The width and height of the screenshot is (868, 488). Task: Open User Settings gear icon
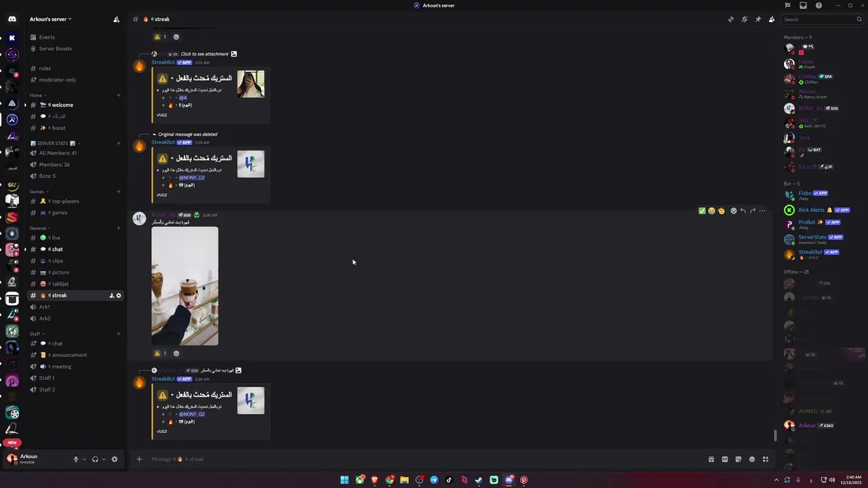[114, 459]
